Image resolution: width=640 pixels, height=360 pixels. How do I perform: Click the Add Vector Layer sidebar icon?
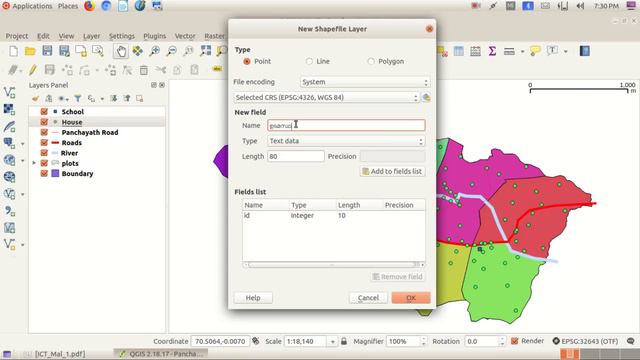coord(9,92)
